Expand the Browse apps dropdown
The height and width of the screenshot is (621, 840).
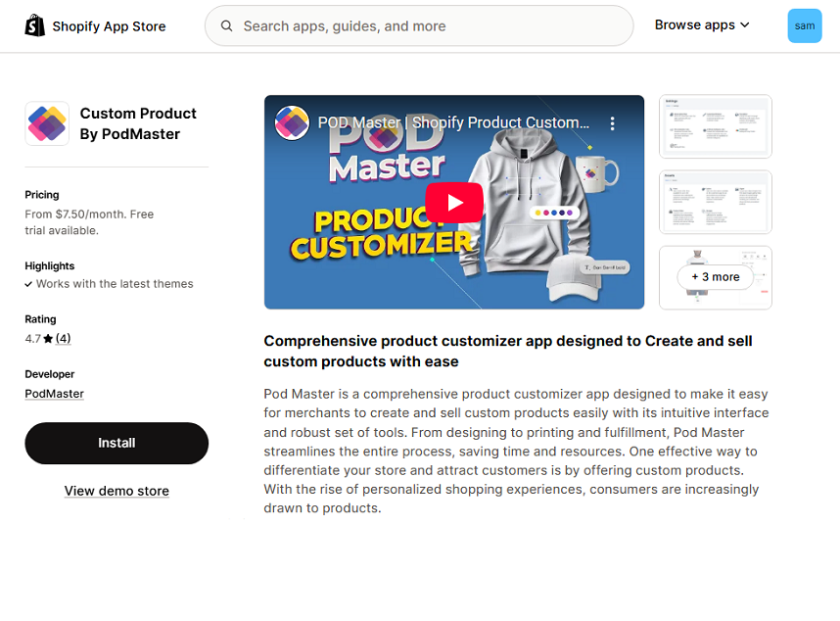(694, 25)
